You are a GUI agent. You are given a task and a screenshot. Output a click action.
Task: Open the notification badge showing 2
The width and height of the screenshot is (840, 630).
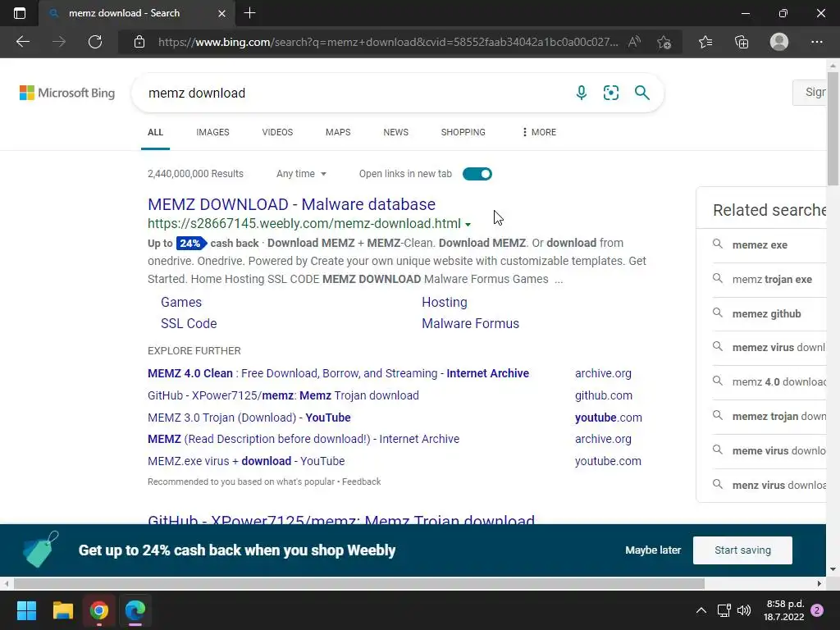click(817, 610)
